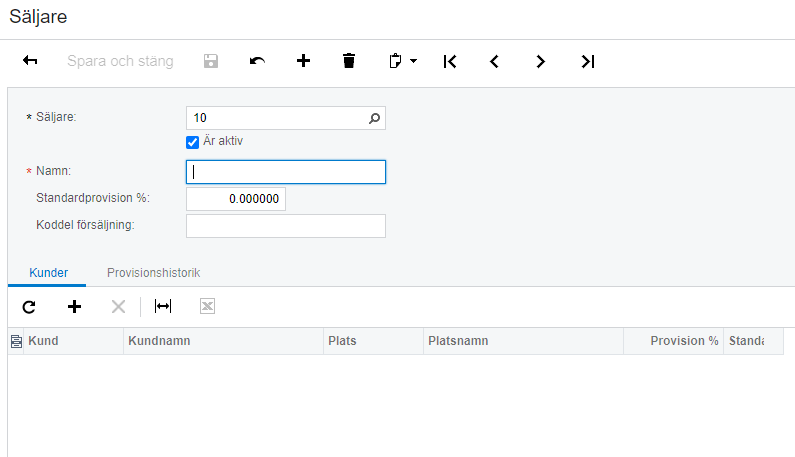795x457 pixels.
Task: Add new seller record with plus icon
Action: pyautogui.click(x=304, y=61)
